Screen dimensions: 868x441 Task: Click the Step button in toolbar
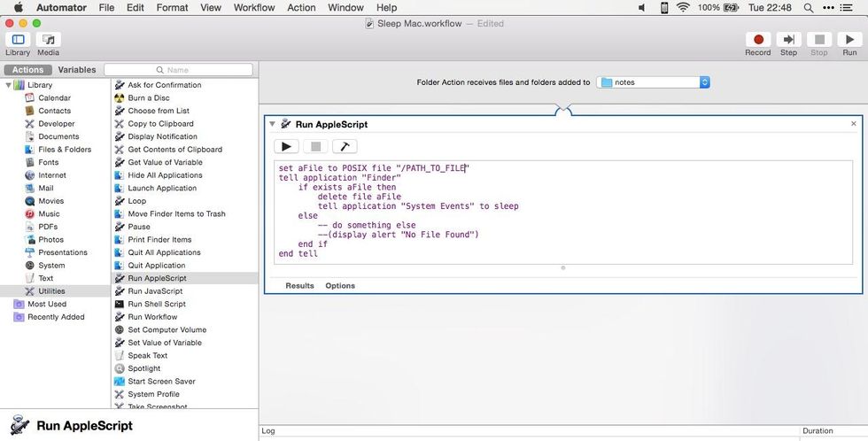tap(789, 39)
